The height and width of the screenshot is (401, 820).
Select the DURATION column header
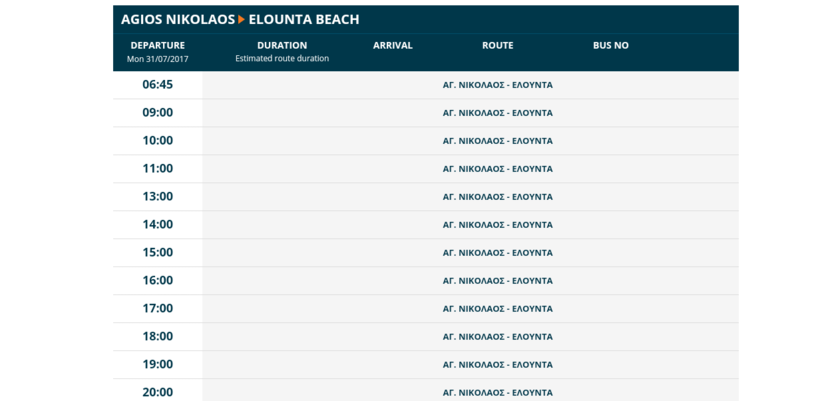282,45
